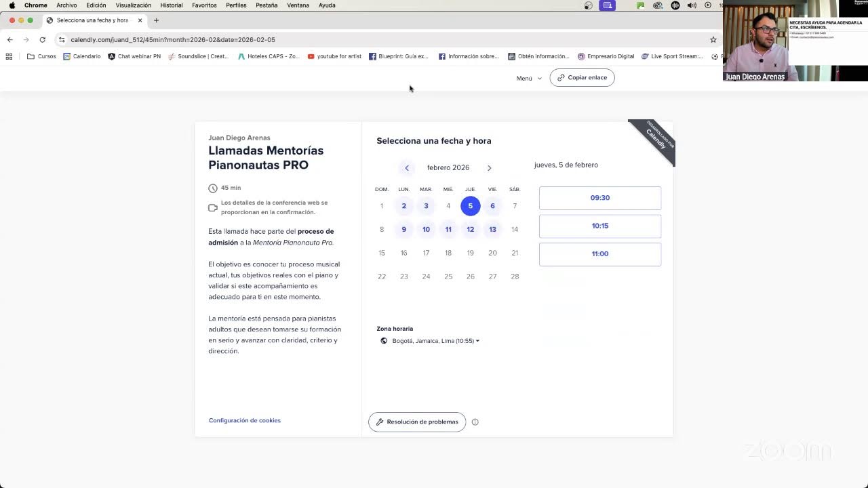Expand the Menú dropdown

(x=529, y=78)
